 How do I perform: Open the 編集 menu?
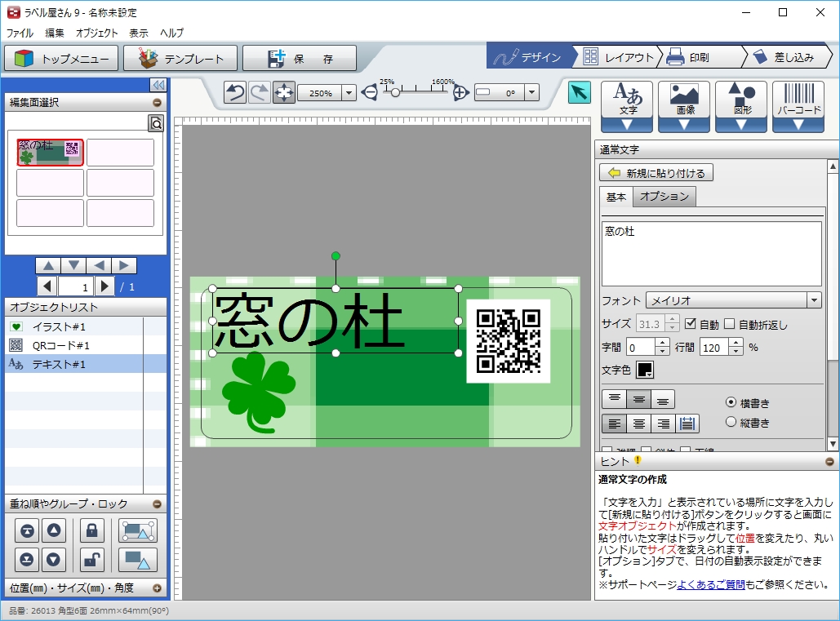(54, 33)
